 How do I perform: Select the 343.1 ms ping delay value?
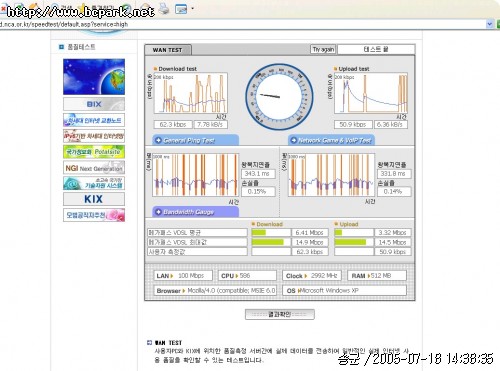point(258,174)
